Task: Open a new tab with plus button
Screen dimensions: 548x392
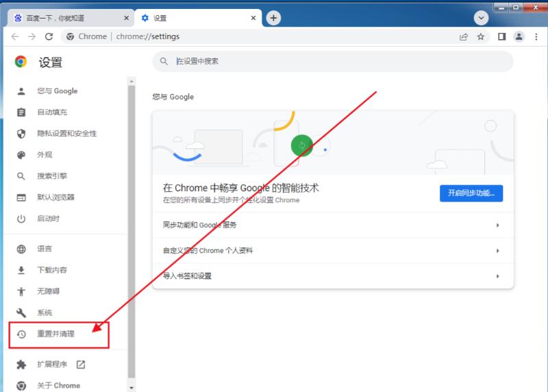Action: pyautogui.click(x=273, y=18)
